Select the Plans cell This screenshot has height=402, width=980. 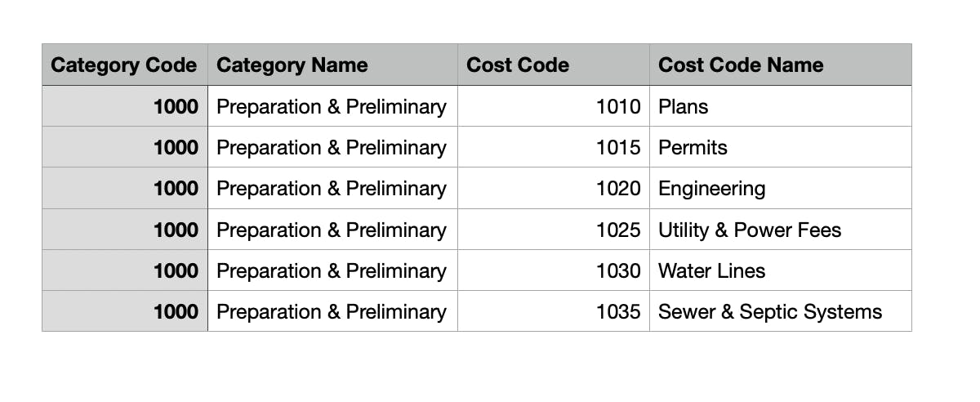[684, 106]
